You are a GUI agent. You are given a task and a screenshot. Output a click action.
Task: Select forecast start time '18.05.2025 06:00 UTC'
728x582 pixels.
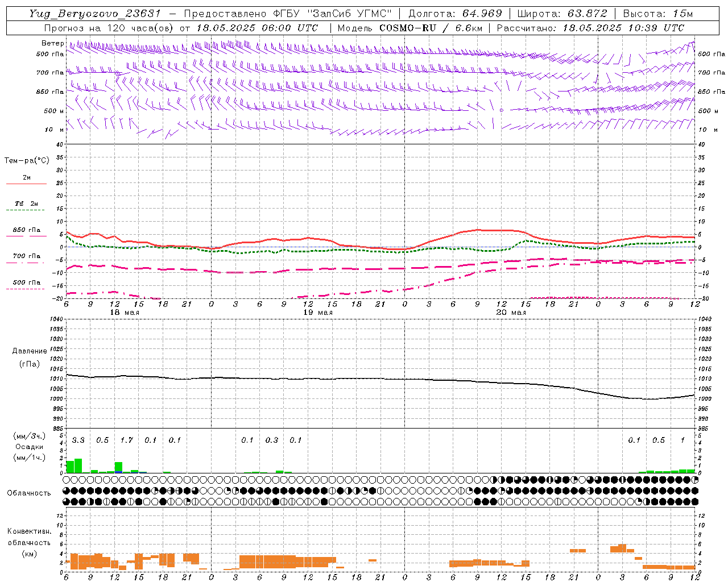coord(257,28)
